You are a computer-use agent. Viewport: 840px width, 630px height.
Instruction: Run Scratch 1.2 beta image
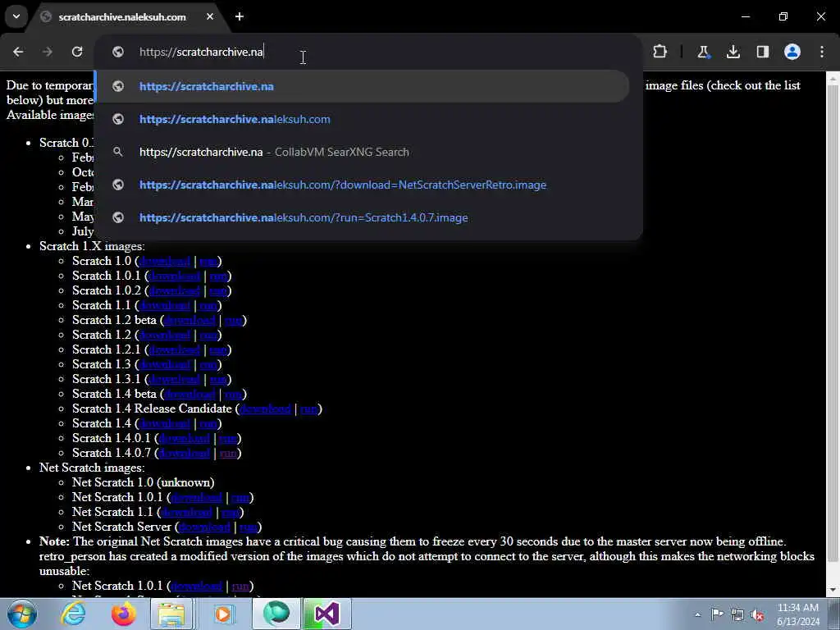click(x=233, y=321)
